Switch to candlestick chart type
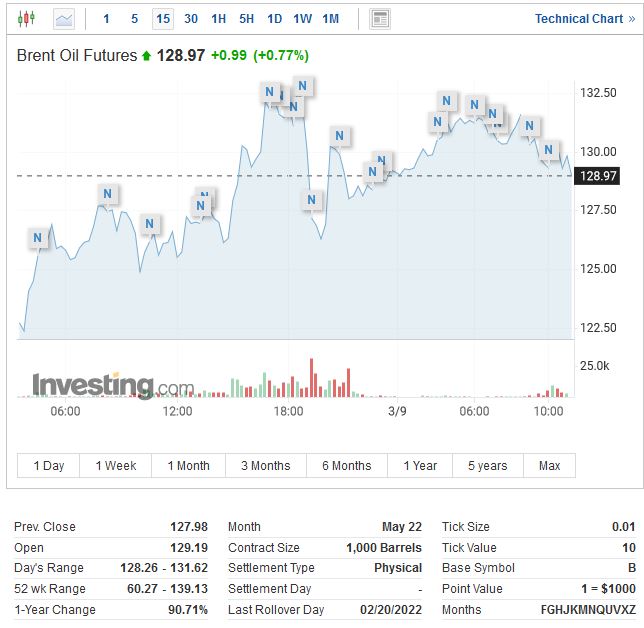The height and width of the screenshot is (628, 644). click(x=25, y=18)
